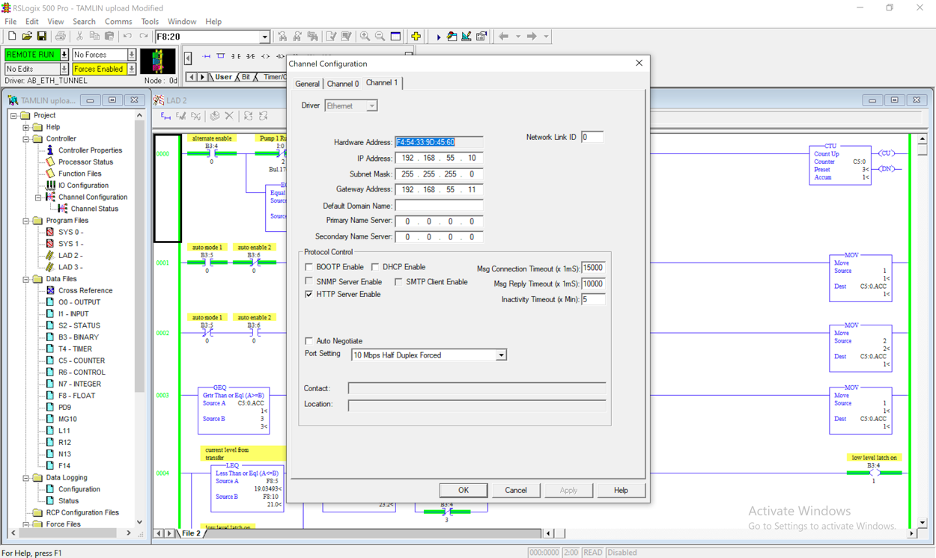Image resolution: width=936 pixels, height=558 pixels.
Task: Insert a branch from instruction toolbar
Action: pos(221,56)
